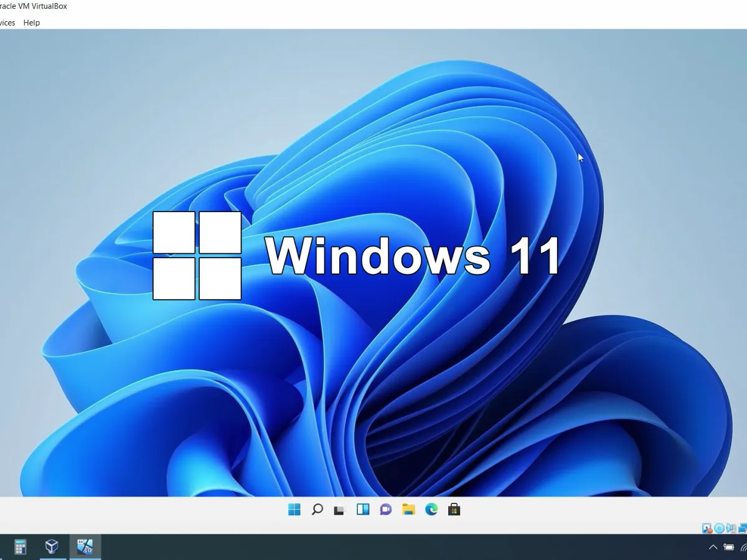Open Microsoft Store from the taskbar
This screenshot has width=747, height=560.
tap(454, 510)
